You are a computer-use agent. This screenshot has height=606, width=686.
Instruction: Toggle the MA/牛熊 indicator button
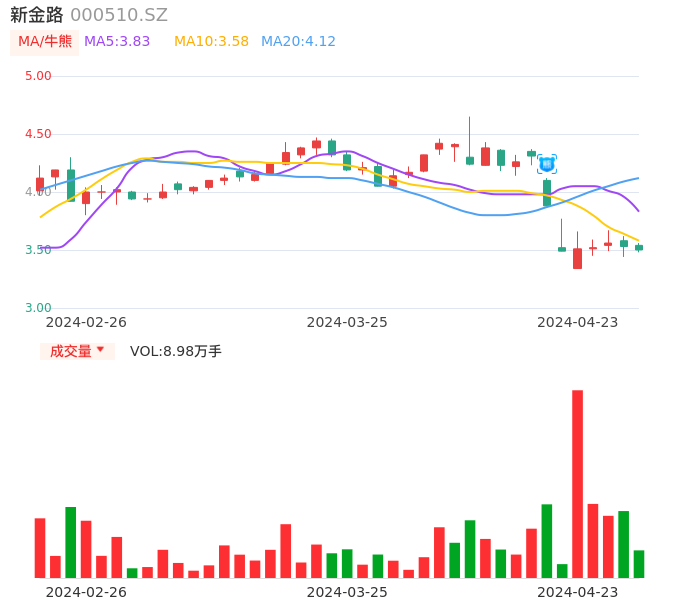[x=45, y=42]
